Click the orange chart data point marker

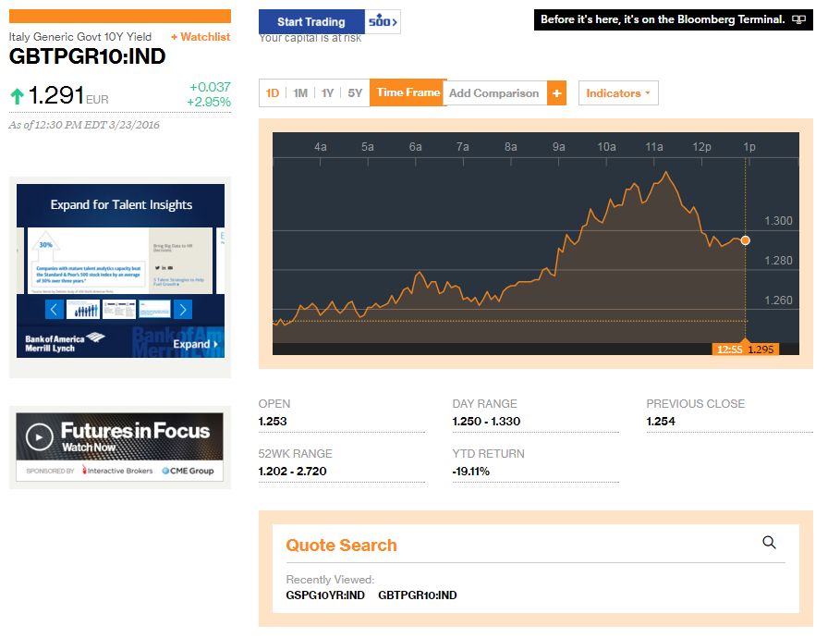(745, 240)
